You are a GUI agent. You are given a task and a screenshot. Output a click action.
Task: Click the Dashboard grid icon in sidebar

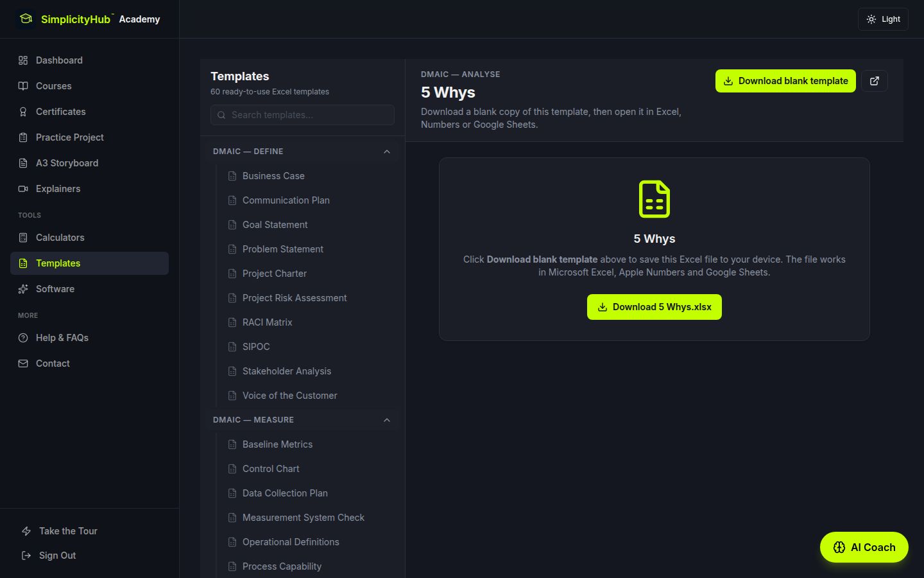coord(23,60)
